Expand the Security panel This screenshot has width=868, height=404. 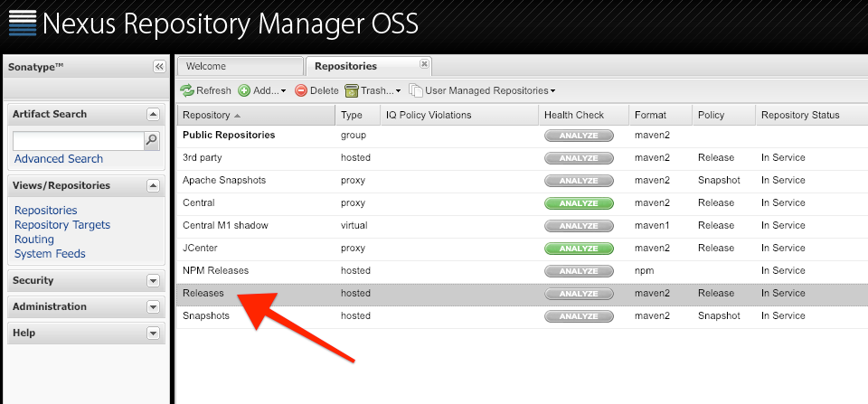(x=153, y=281)
